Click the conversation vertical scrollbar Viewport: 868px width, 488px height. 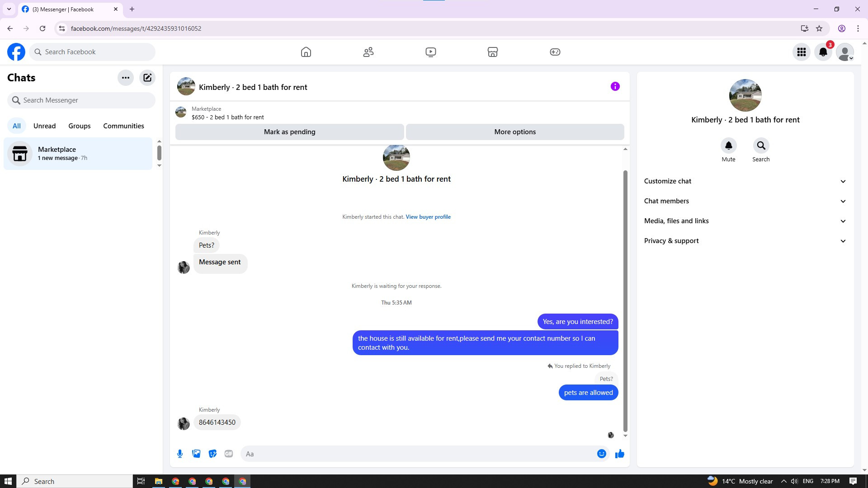[x=625, y=298]
